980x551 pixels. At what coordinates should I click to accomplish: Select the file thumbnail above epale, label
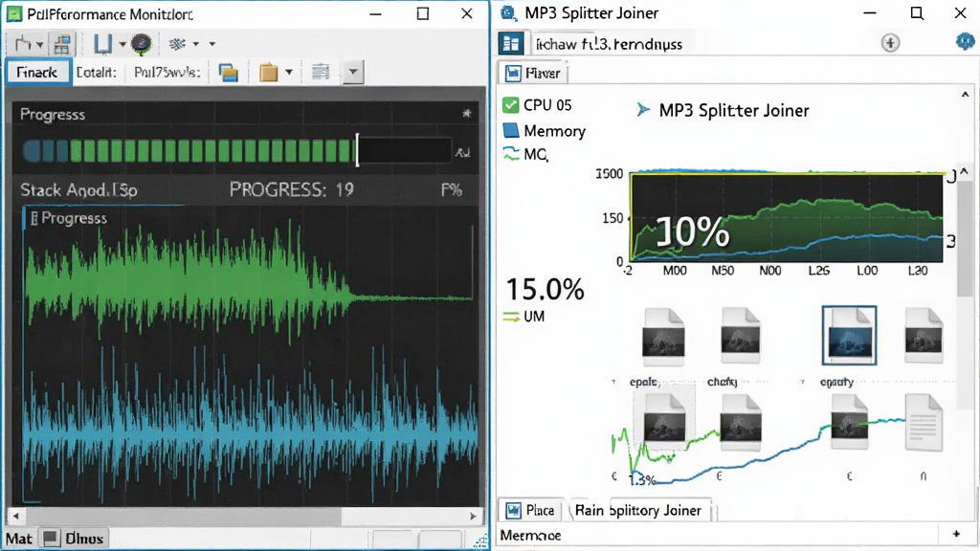click(664, 336)
